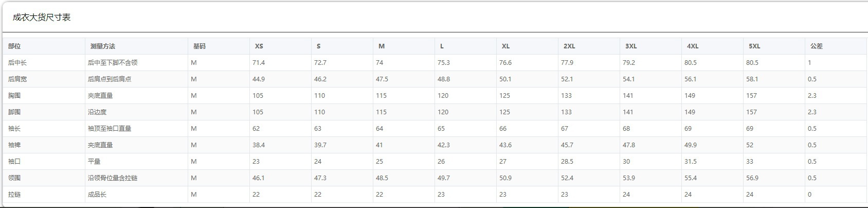Select the 5XL size column header

(x=754, y=46)
